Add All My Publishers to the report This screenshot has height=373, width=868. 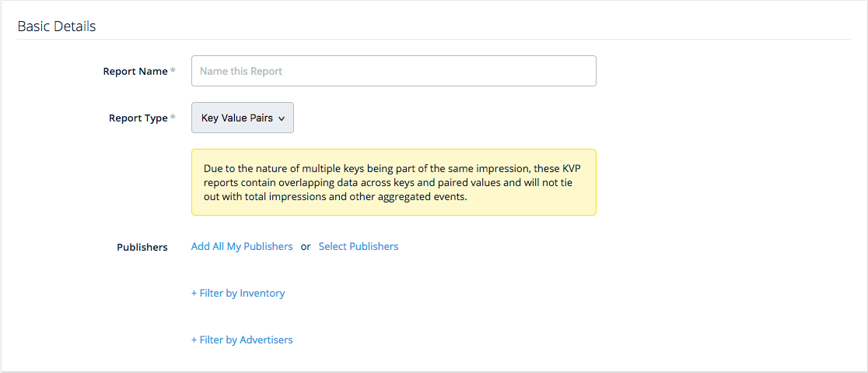point(242,246)
